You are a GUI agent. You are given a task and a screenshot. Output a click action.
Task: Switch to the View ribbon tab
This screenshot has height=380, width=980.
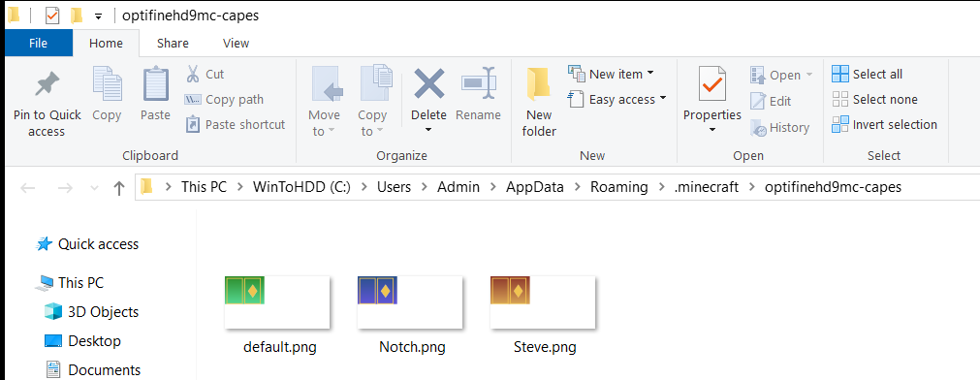237,43
